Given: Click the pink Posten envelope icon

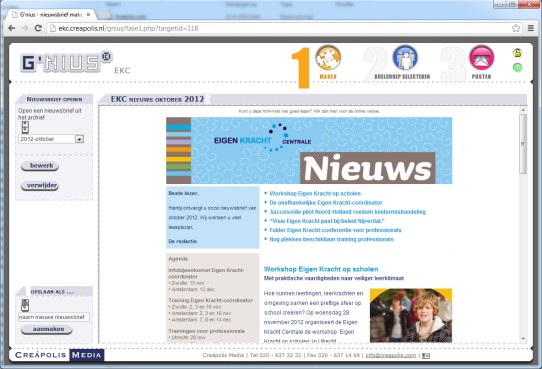Looking at the screenshot, I should (482, 58).
